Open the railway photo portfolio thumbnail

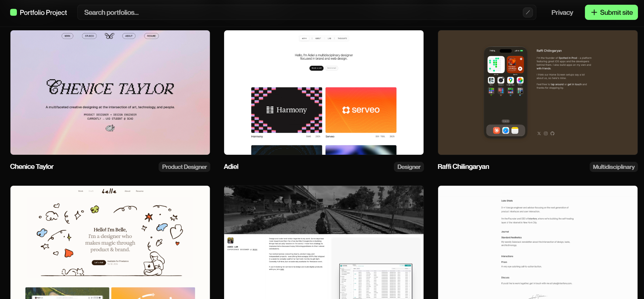coord(324,242)
